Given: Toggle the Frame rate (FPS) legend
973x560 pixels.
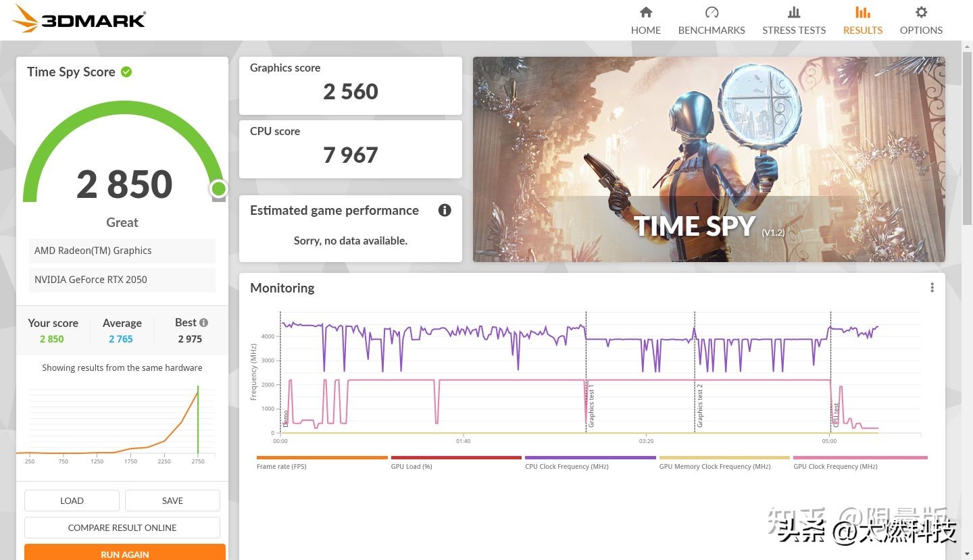Looking at the screenshot, I should click(322, 463).
